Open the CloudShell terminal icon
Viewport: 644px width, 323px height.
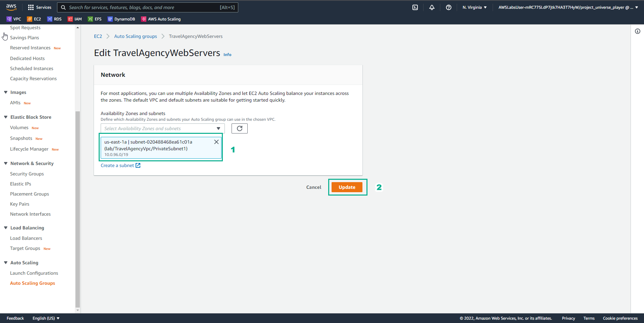coord(415,7)
